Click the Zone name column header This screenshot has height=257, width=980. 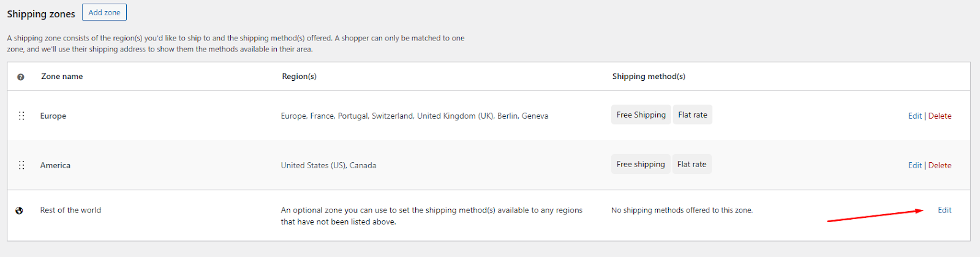click(x=62, y=76)
